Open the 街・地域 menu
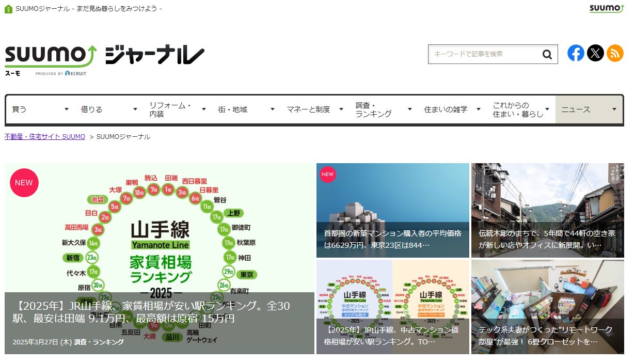 pyautogui.click(x=246, y=109)
